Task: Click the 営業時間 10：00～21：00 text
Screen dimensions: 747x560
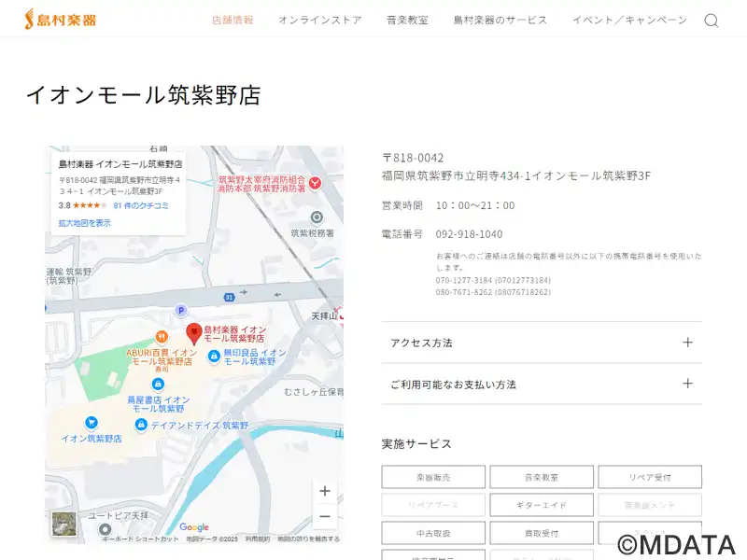Action: coord(448,205)
